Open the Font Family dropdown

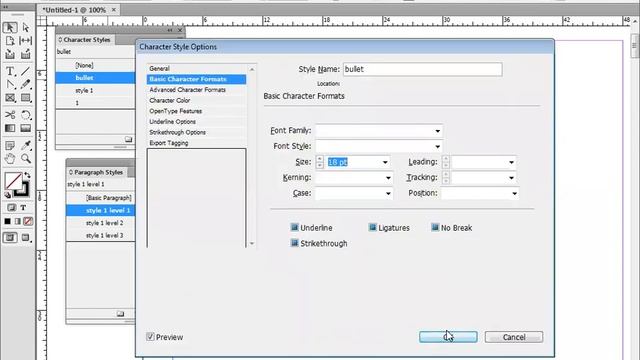click(438, 131)
